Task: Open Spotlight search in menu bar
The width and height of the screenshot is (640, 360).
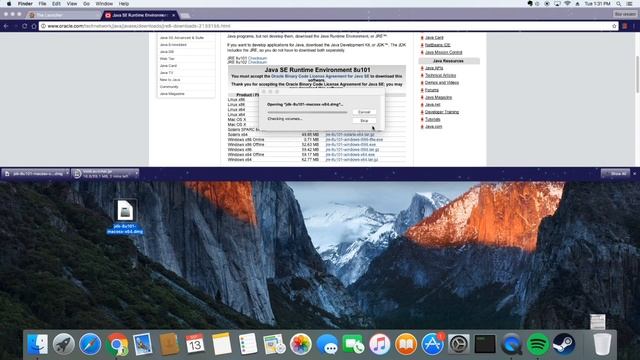Action: coord(619,4)
